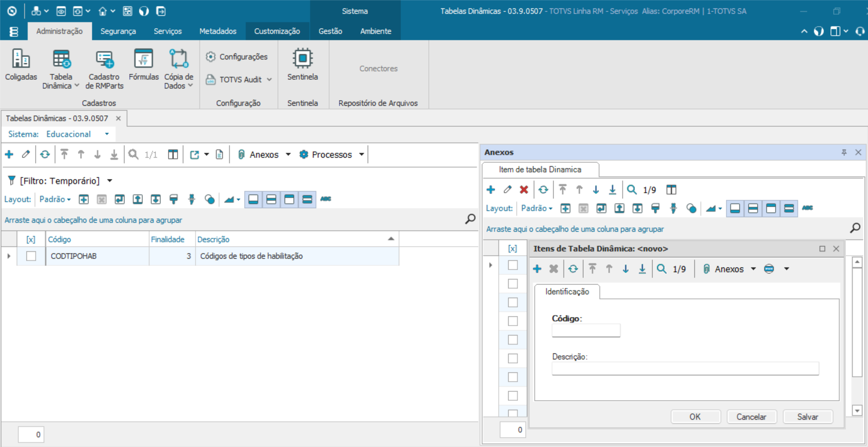Check the sixth row checkbox in Anexos grid
Viewport: 868px width, 447px height.
(x=513, y=358)
